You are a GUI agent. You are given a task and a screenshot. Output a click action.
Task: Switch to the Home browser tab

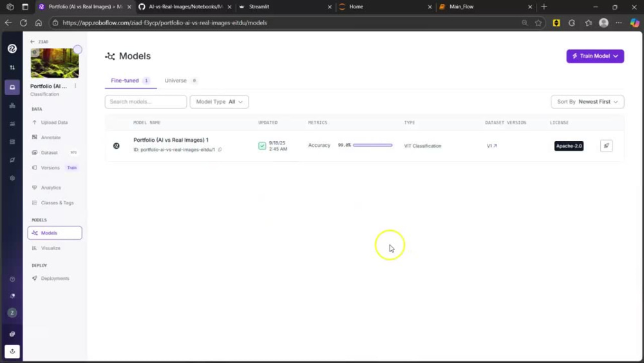click(384, 6)
